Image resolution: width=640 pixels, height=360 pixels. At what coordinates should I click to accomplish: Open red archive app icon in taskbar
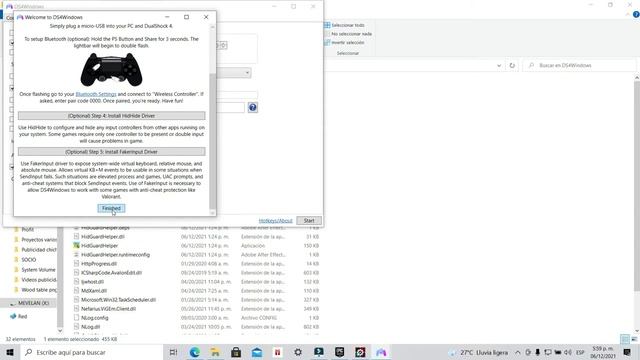[278, 352]
